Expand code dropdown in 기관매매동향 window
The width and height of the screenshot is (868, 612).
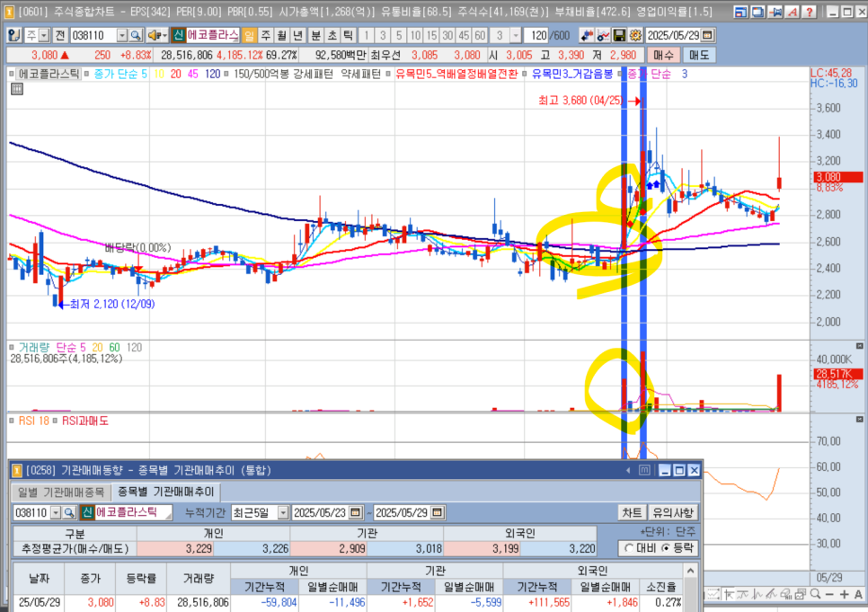(x=56, y=512)
